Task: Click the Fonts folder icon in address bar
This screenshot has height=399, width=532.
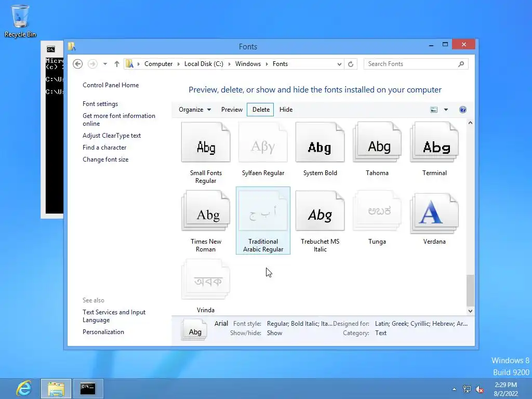Action: (129, 64)
